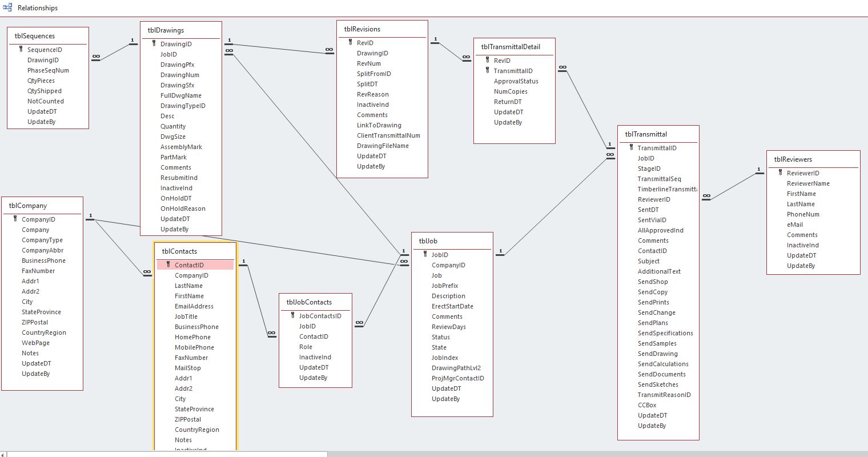Select the ReturnDT field in tblTransmittalDetail
868x457 pixels.
tap(508, 102)
